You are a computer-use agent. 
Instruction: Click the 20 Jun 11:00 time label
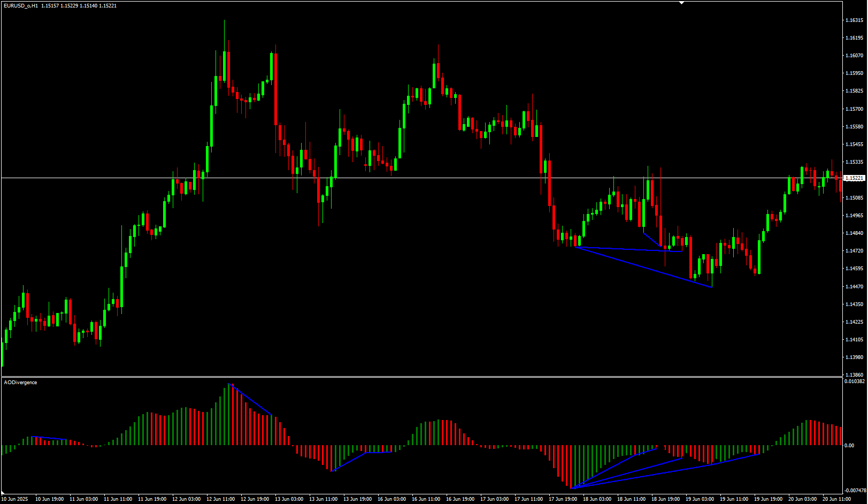tap(836, 499)
